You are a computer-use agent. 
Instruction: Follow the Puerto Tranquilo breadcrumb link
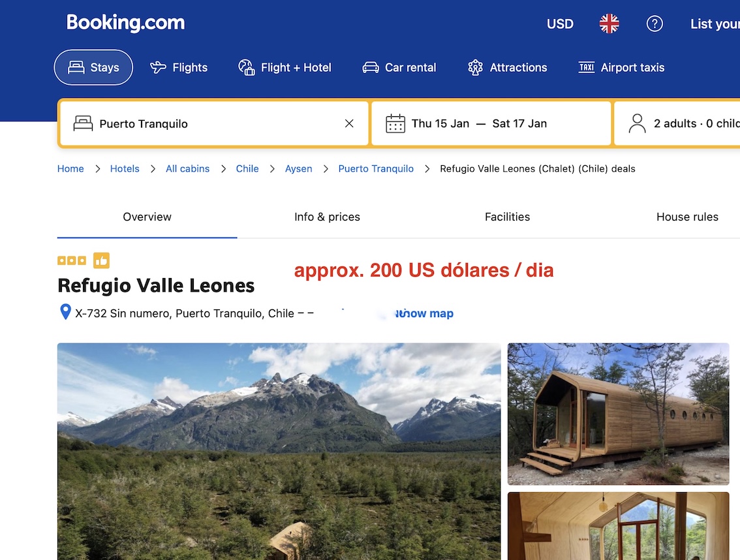pyautogui.click(x=376, y=168)
